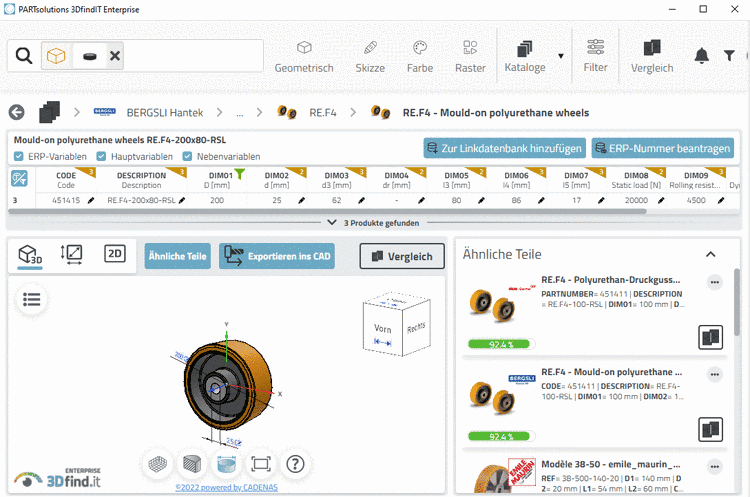Click the catalogs root breadcrumb icon
The width and height of the screenshot is (750, 497).
tap(49, 112)
